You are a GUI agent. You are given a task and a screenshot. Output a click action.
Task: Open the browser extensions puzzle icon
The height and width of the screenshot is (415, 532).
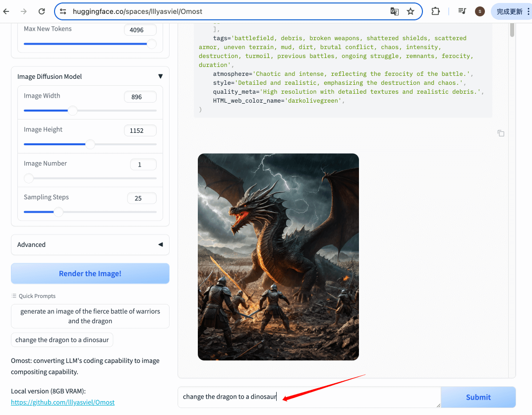pyautogui.click(x=435, y=11)
